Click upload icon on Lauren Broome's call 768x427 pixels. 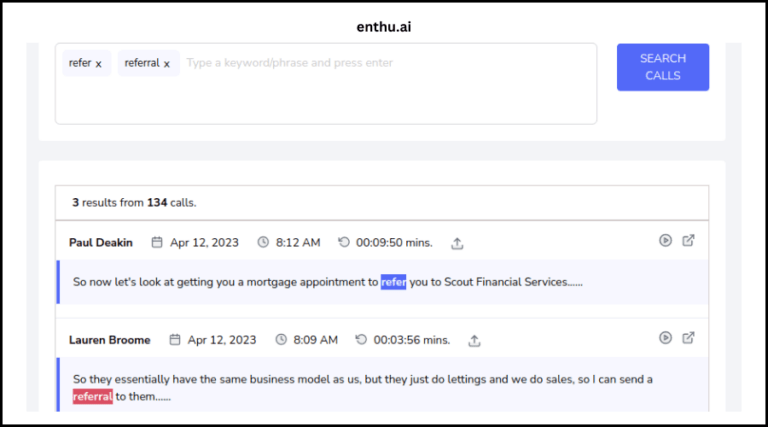[474, 340]
